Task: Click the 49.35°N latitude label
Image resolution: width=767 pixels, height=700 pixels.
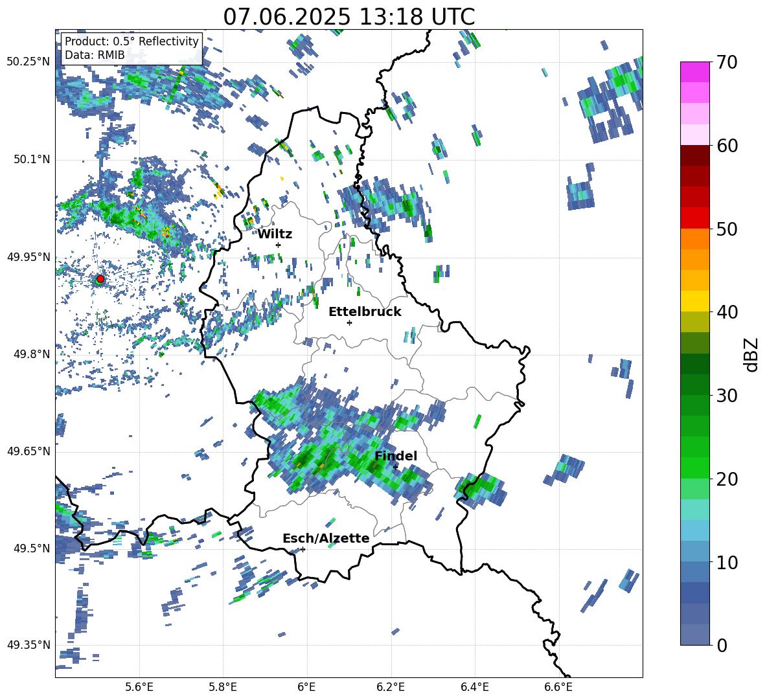Action: coord(29,645)
